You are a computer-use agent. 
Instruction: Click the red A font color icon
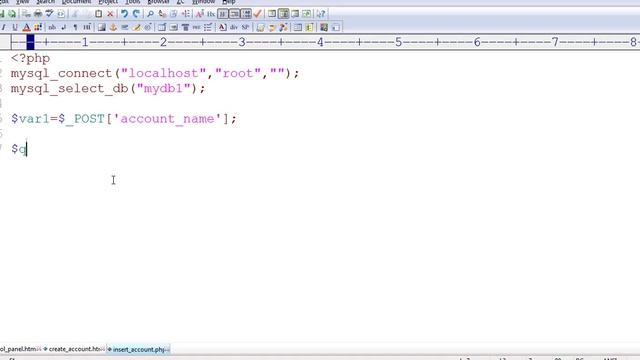[26, 27]
